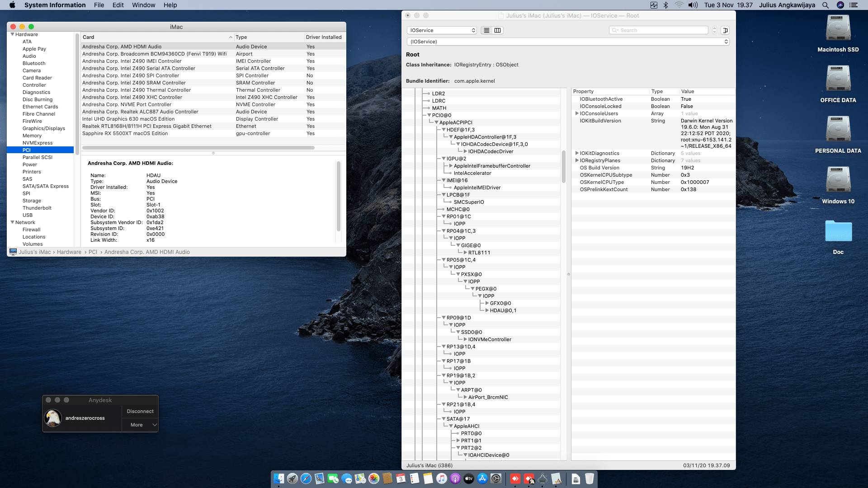Click the registry tree vertical scrollbar
868x488 pixels.
(564, 166)
